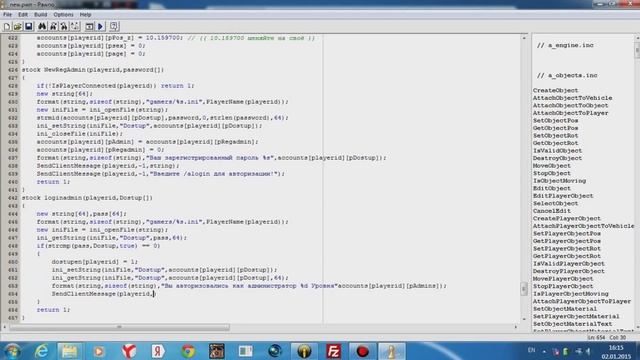This screenshot has height=360, width=640.
Task: Compile the script with Compile icon
Action: click(x=89, y=27)
